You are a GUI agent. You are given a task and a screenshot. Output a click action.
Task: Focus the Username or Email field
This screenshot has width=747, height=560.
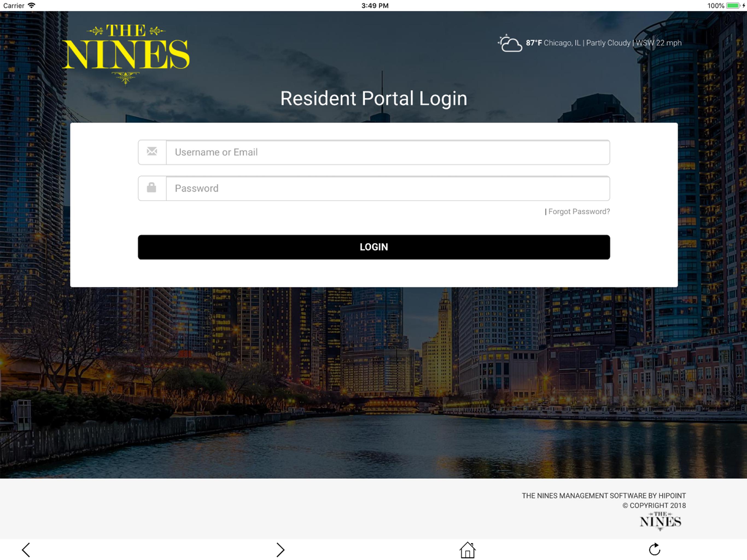(388, 152)
